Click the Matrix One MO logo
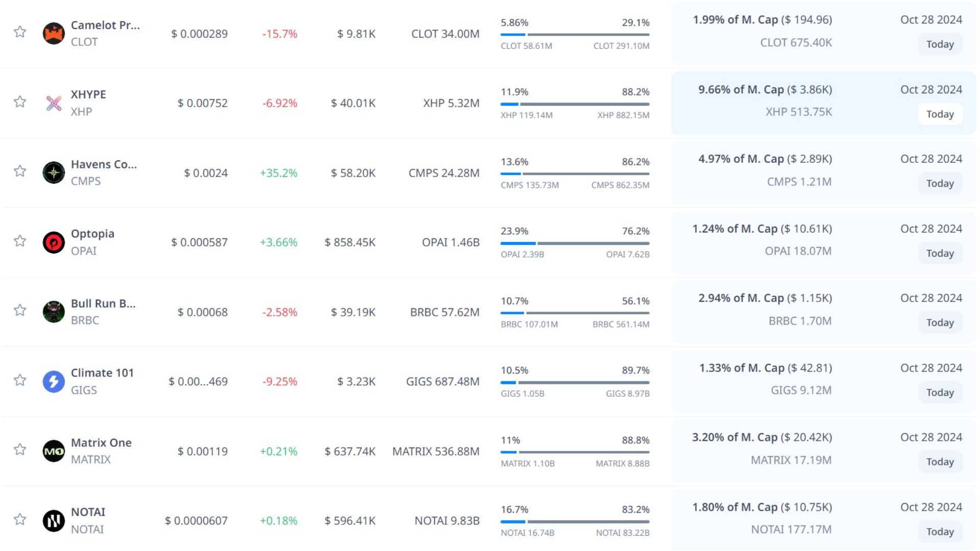Viewport: 980px width, 551px height. (x=54, y=451)
